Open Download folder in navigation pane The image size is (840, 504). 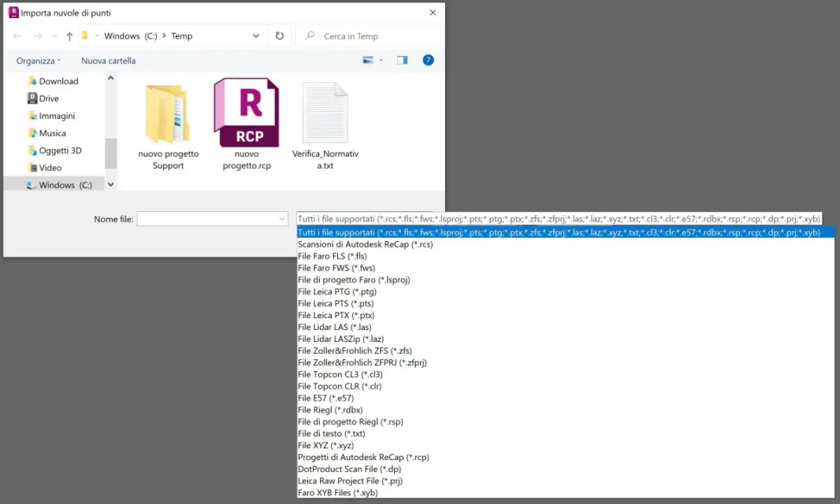(58, 81)
